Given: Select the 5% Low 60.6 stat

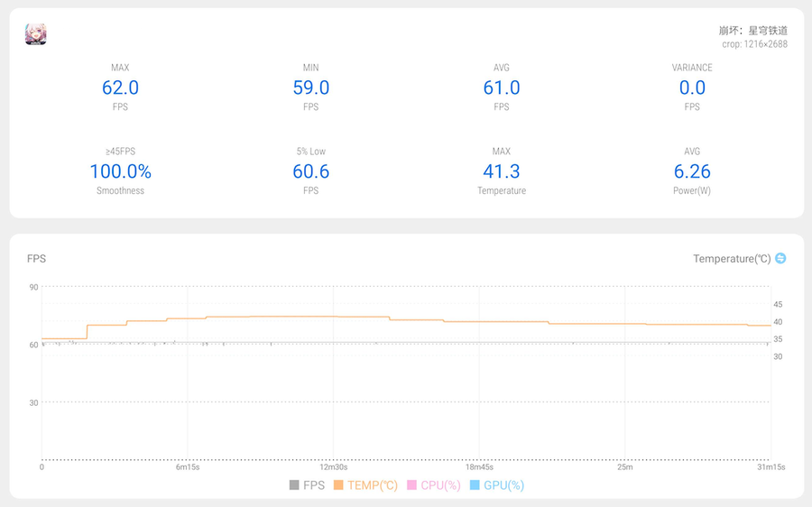Looking at the screenshot, I should pyautogui.click(x=311, y=171).
